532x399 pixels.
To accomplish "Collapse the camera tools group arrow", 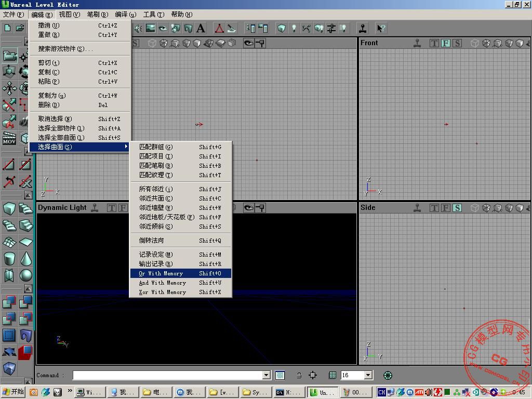I will tap(27, 42).
